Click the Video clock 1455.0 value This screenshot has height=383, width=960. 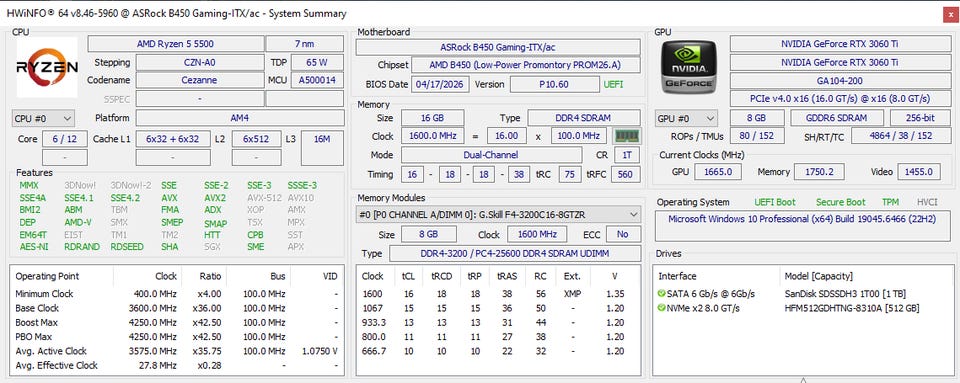tap(919, 172)
